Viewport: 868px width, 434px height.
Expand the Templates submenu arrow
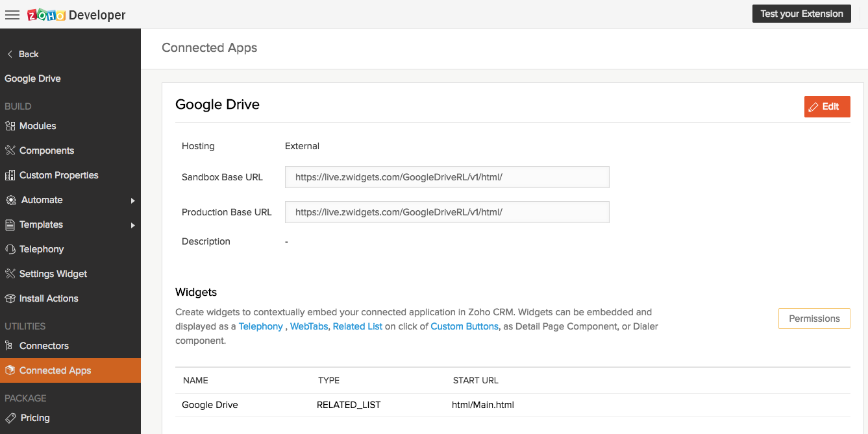click(x=132, y=225)
